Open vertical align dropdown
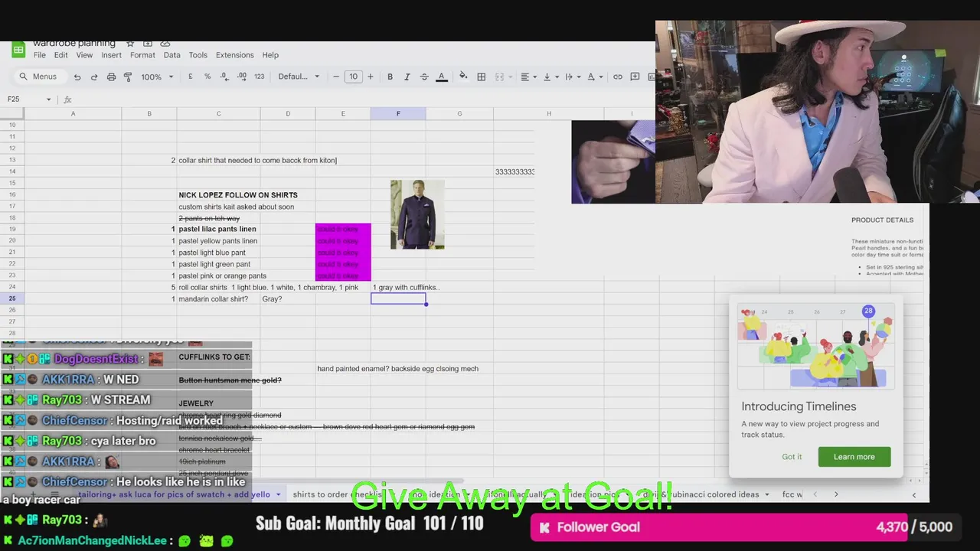Screen dimensions: 980x551 click(x=550, y=77)
